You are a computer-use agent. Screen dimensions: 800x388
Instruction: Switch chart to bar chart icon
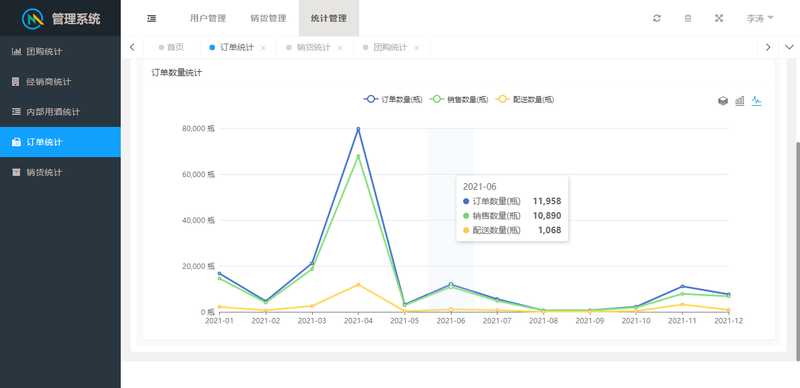pos(740,101)
